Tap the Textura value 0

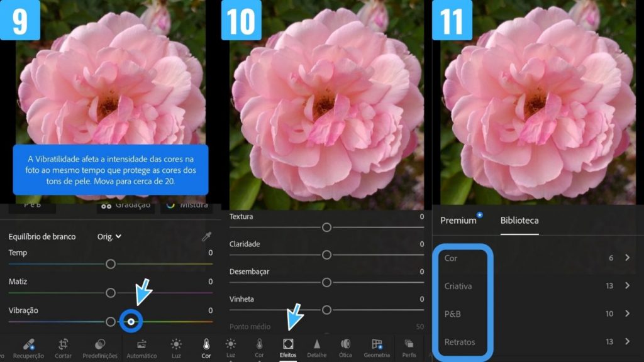coord(421,216)
